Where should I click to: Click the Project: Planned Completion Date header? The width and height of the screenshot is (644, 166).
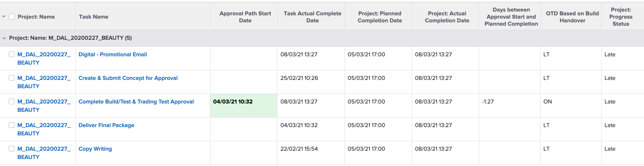[x=380, y=17]
